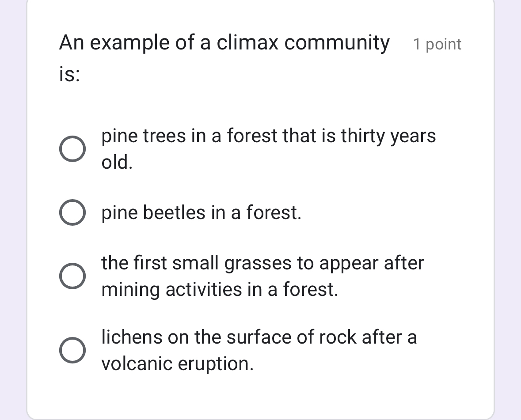The image size is (521, 420).
Task: Click the '1 point' label
Action: 437,44
